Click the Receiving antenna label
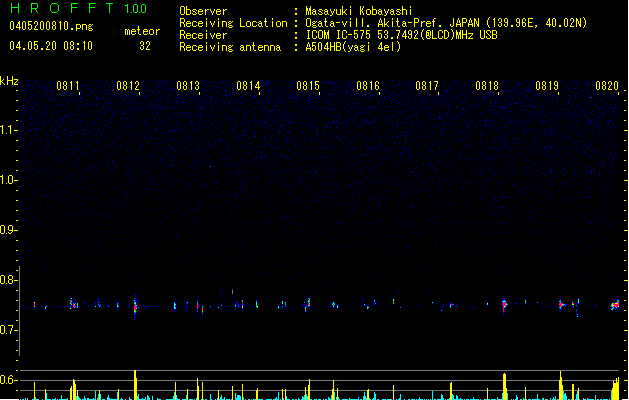The image size is (629, 400). (x=230, y=47)
